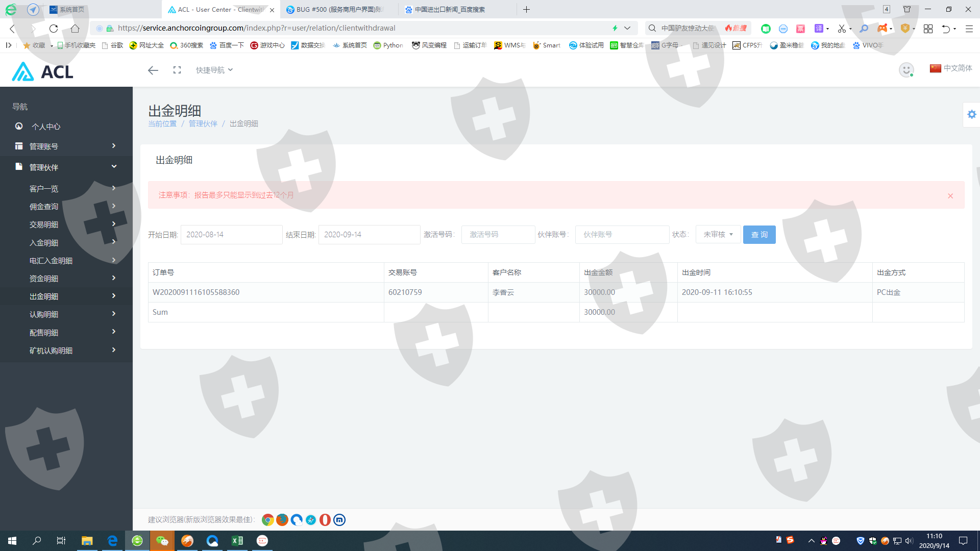Viewport: 980px width, 551px height.
Task: Click the 开始日期 date input field
Action: (x=231, y=235)
